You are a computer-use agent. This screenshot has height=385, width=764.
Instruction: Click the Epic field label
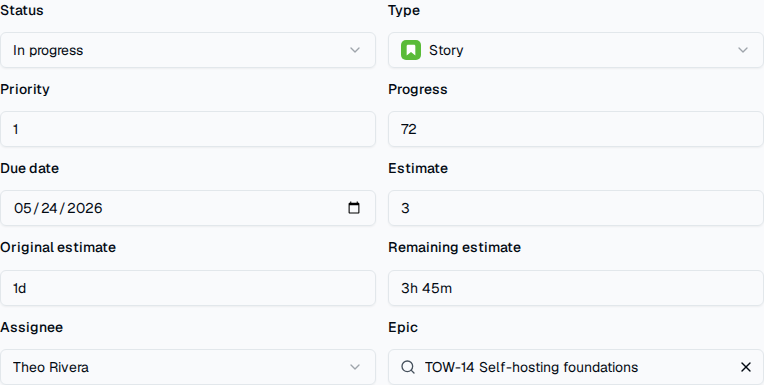[403, 327]
